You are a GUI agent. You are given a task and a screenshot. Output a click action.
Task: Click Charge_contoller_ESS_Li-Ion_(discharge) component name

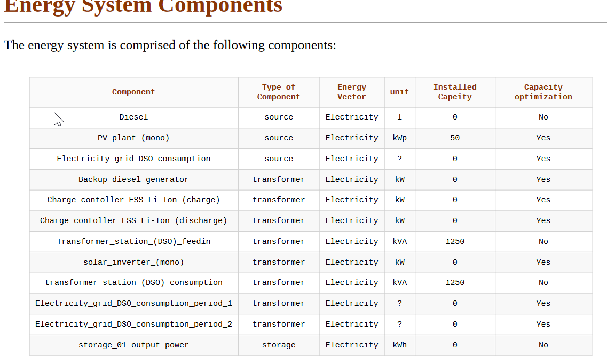click(133, 221)
